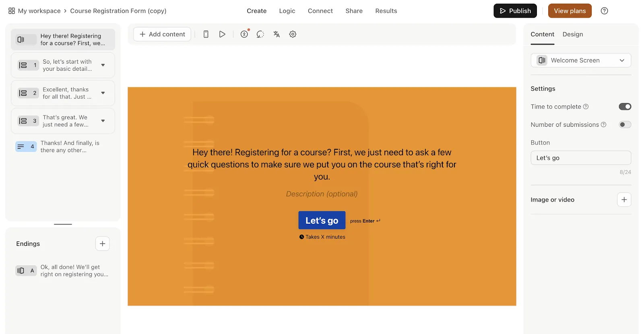Open the accessibility checker icon
The height and width of the screenshot is (334, 644).
click(x=244, y=34)
